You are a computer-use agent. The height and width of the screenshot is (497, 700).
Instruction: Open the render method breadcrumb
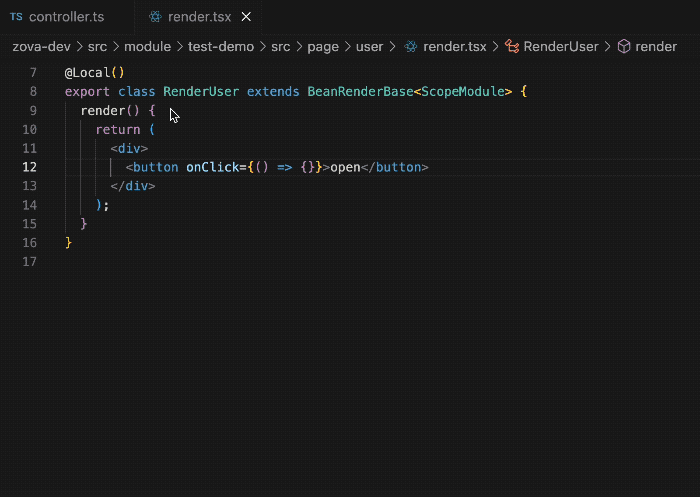[x=656, y=46]
